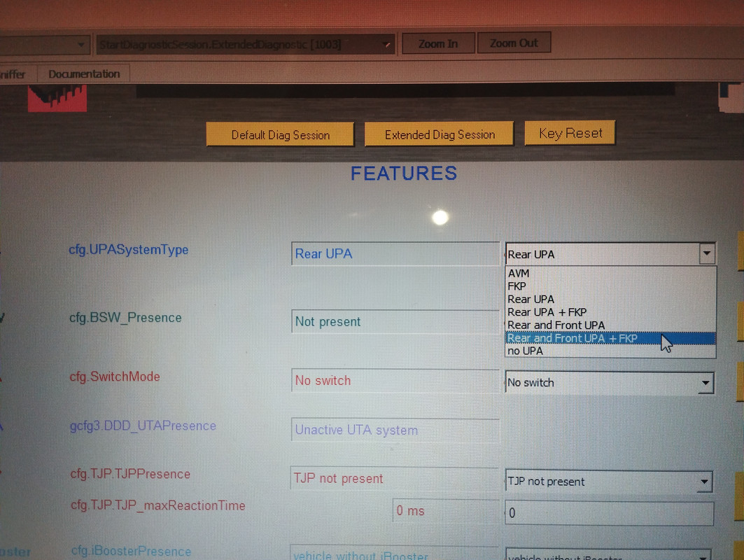This screenshot has width=744, height=560.
Task: Click the cfg.iBoosterPresence label
Action: [x=131, y=551]
